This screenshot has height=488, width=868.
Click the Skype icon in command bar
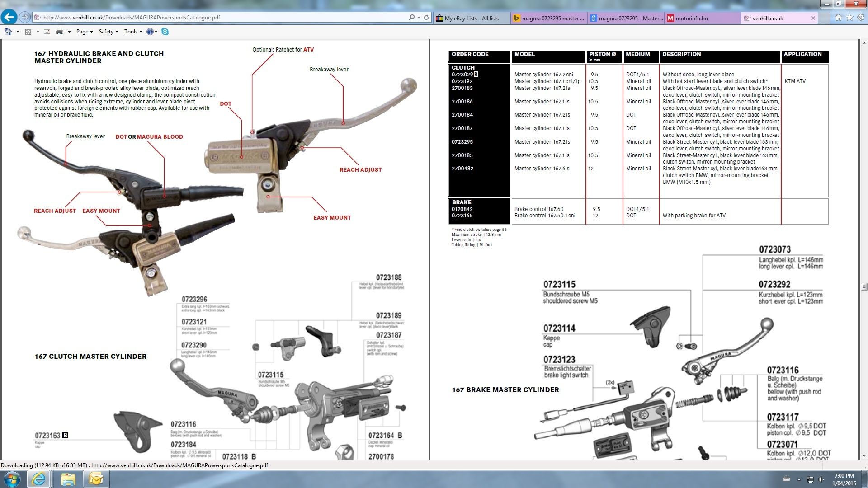(x=165, y=32)
